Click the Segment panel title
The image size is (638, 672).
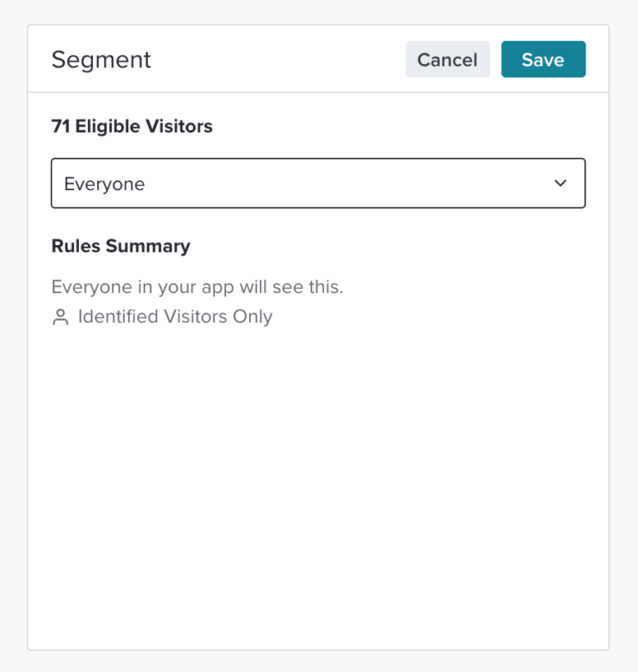(x=101, y=59)
